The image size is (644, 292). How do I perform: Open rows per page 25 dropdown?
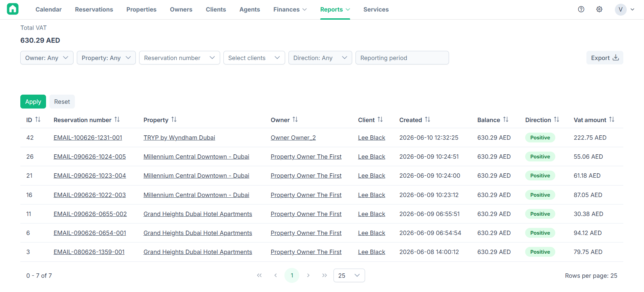[349, 275]
